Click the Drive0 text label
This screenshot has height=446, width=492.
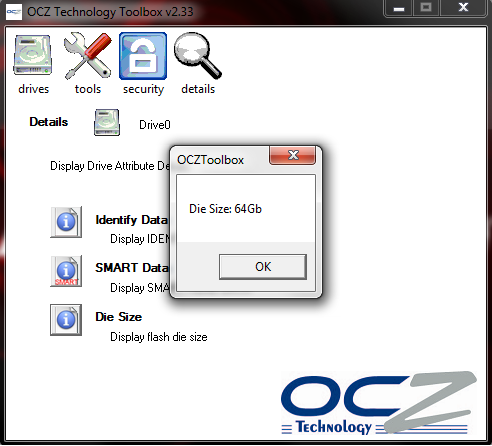coord(155,125)
